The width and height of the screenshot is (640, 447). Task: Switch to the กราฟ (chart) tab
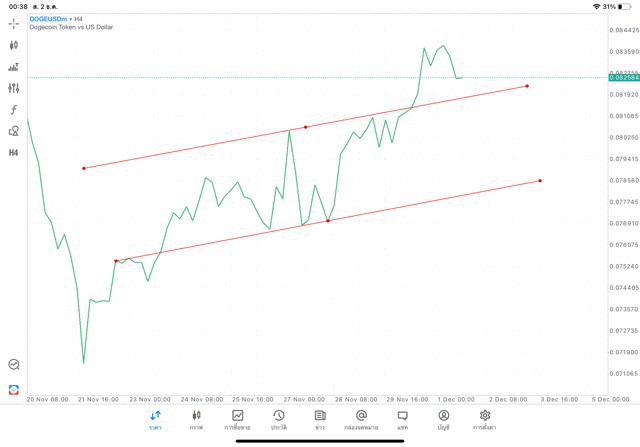(x=196, y=420)
